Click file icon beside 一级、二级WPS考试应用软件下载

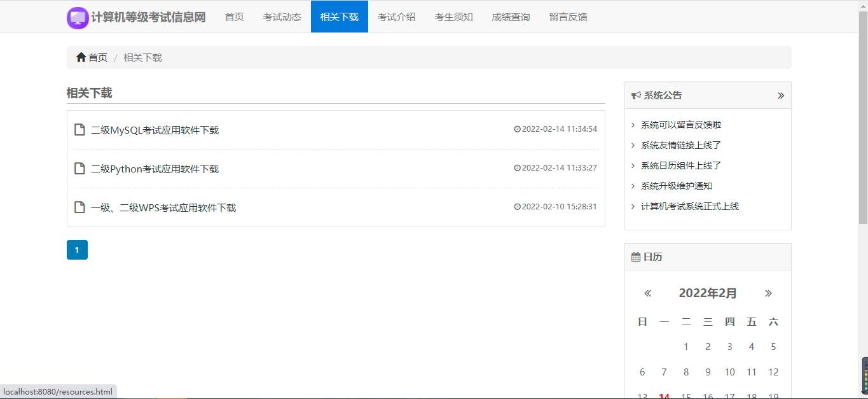click(80, 207)
